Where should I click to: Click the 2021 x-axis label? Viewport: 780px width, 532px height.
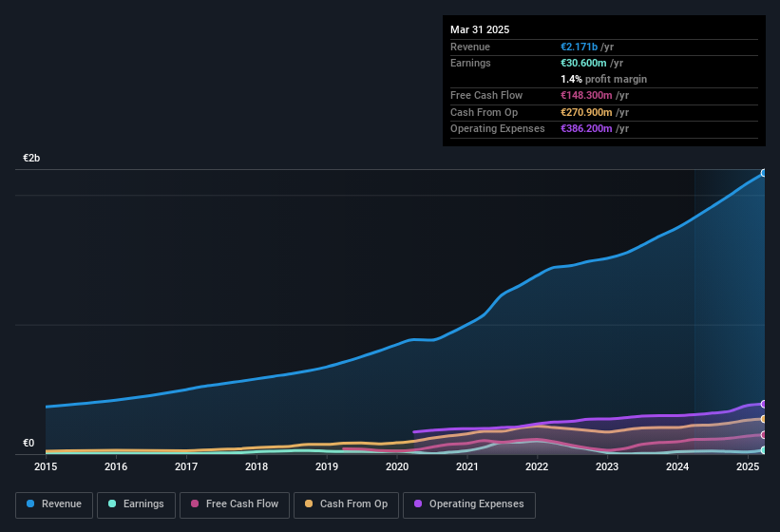(467, 466)
